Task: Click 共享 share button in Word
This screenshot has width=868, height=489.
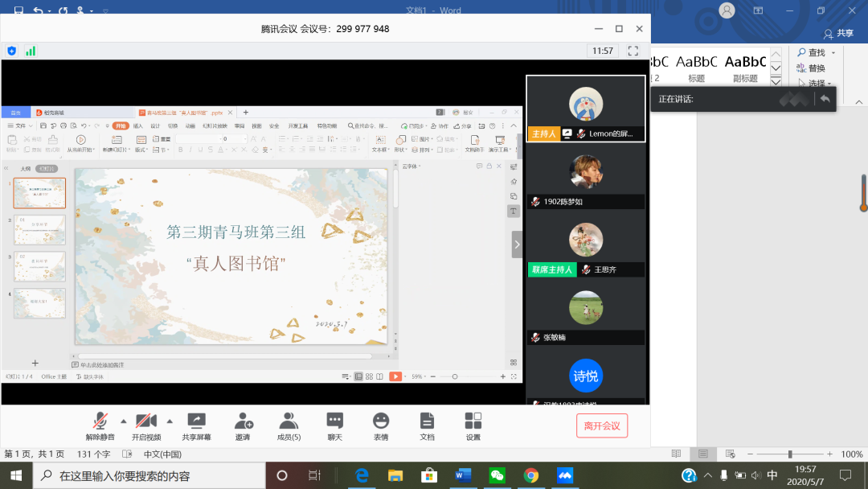Action: click(838, 33)
